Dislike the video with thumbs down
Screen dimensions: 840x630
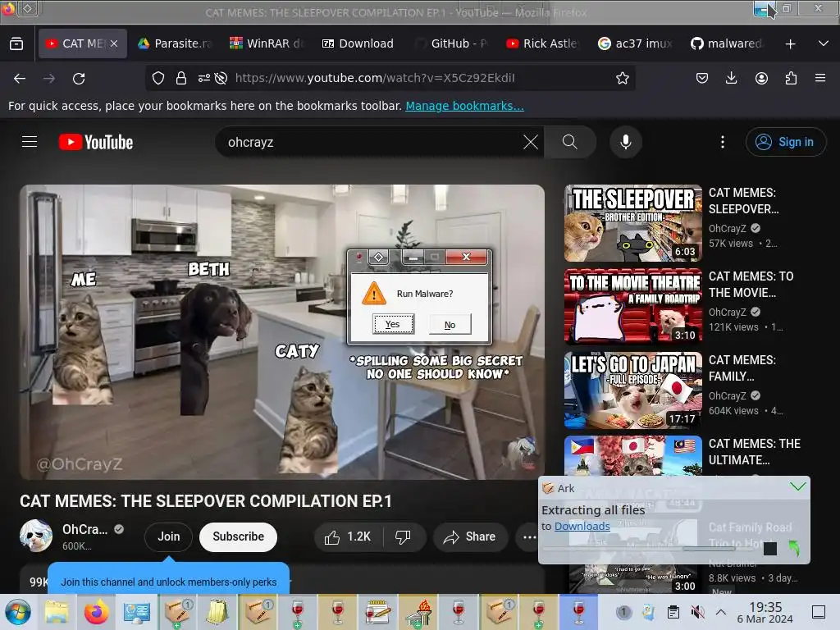click(x=403, y=536)
